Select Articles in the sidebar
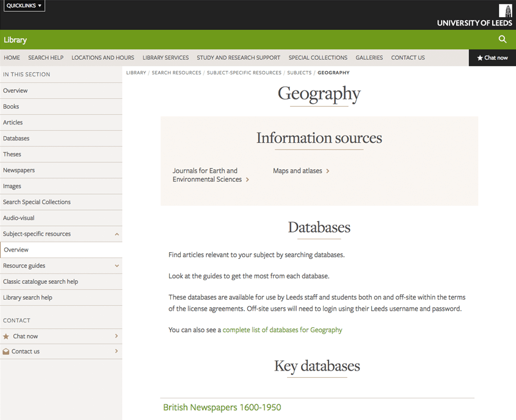Screen dimensions: 516x420 (61, 122)
